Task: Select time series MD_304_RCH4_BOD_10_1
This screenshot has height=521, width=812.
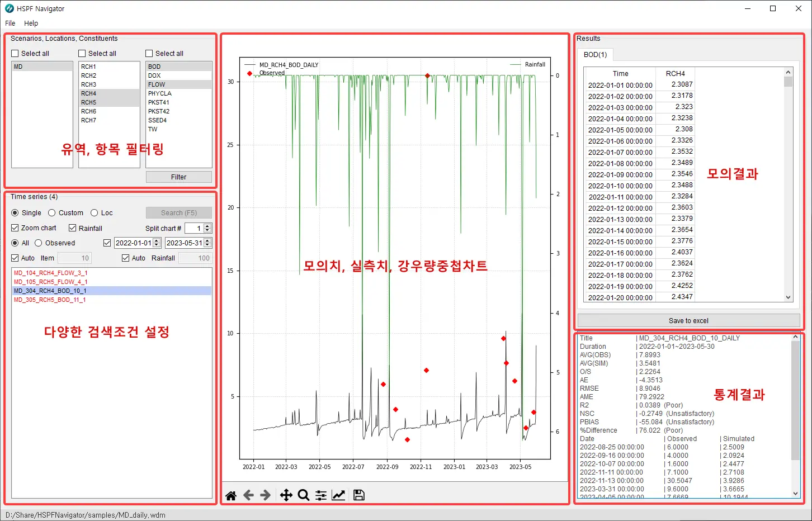Action: [112, 291]
